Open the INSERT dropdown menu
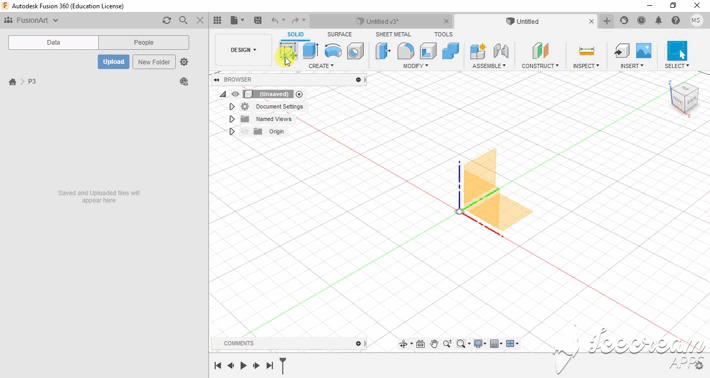Image resolution: width=710 pixels, height=378 pixels. click(632, 66)
